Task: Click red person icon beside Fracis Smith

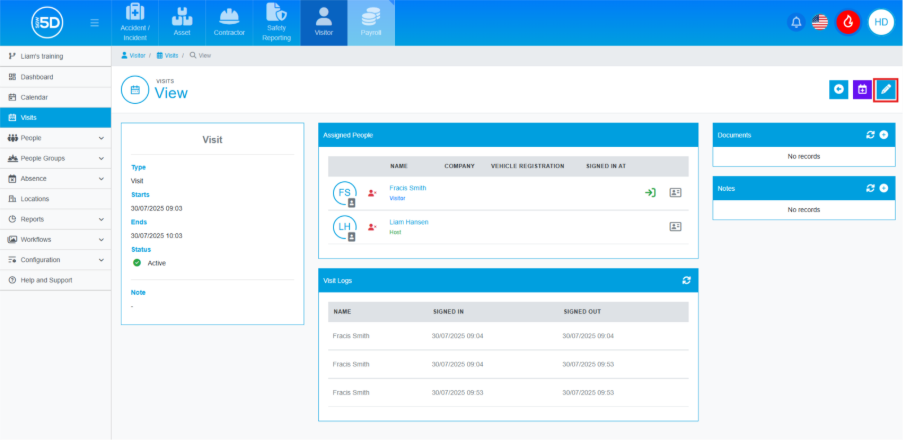Action: click(x=372, y=193)
